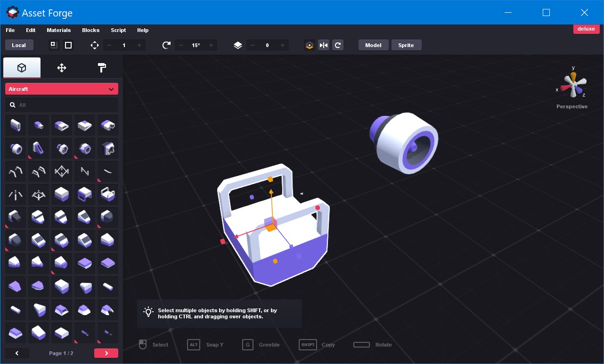Pick the cube with open legs block
Screen dimensions: 604x364
[x=85, y=194]
